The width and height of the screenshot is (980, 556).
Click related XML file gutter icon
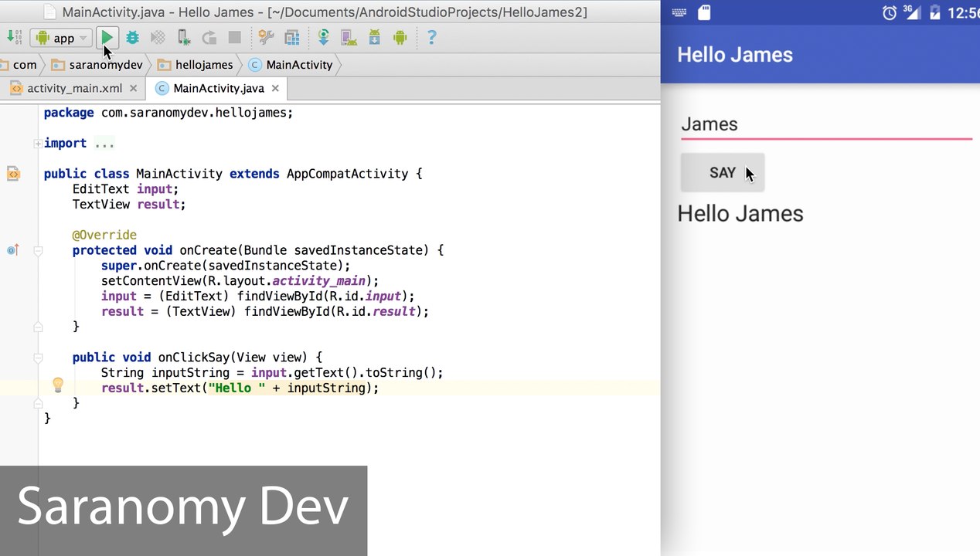(x=13, y=174)
